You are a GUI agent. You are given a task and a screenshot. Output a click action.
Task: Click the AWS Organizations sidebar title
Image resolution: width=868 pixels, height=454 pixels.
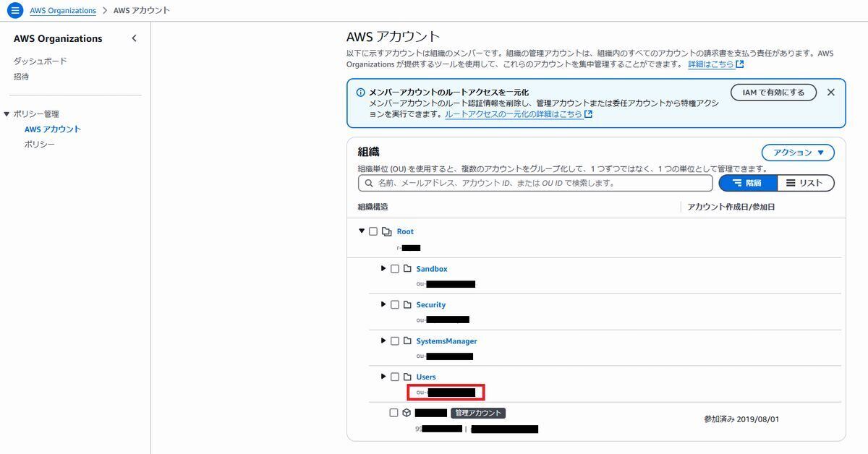tap(58, 38)
